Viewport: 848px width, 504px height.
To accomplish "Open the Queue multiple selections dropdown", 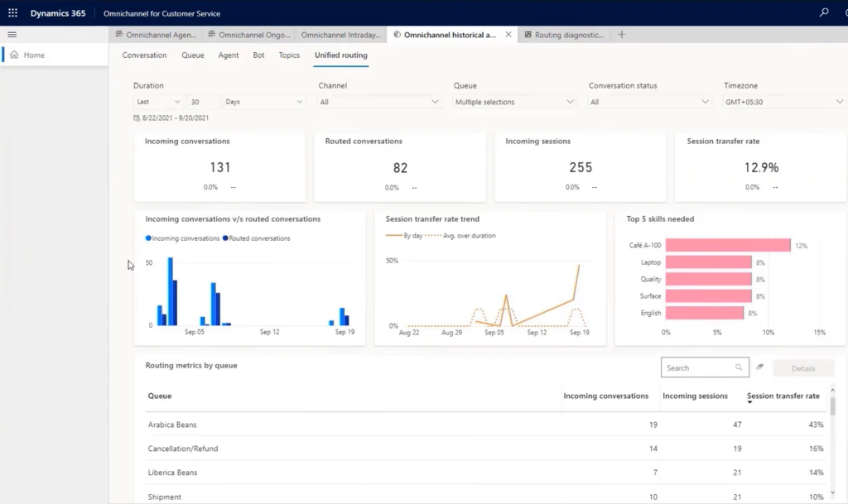I will [514, 102].
